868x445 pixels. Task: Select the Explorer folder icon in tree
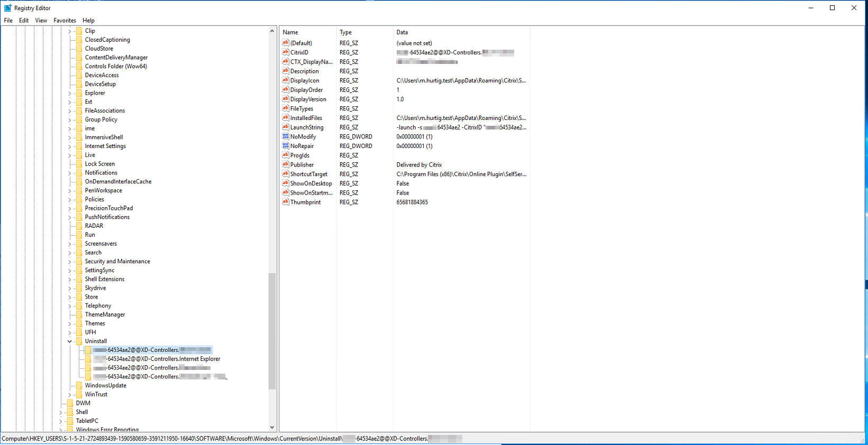[x=79, y=93]
